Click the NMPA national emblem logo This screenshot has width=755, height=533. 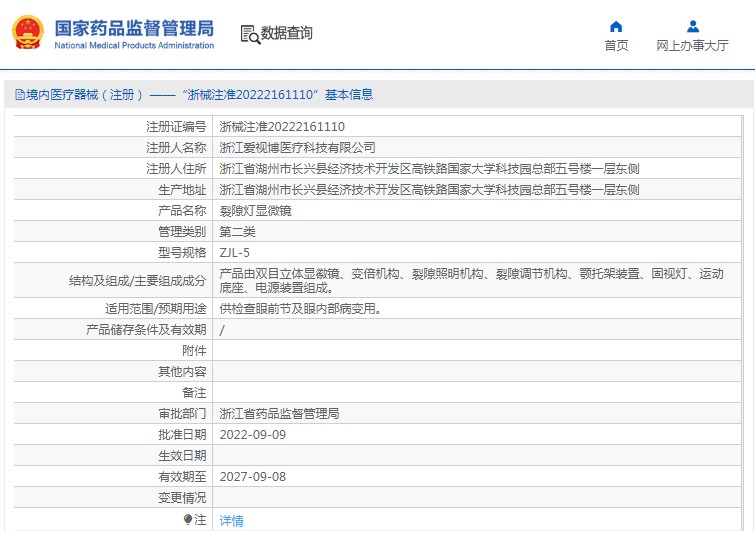point(28,33)
